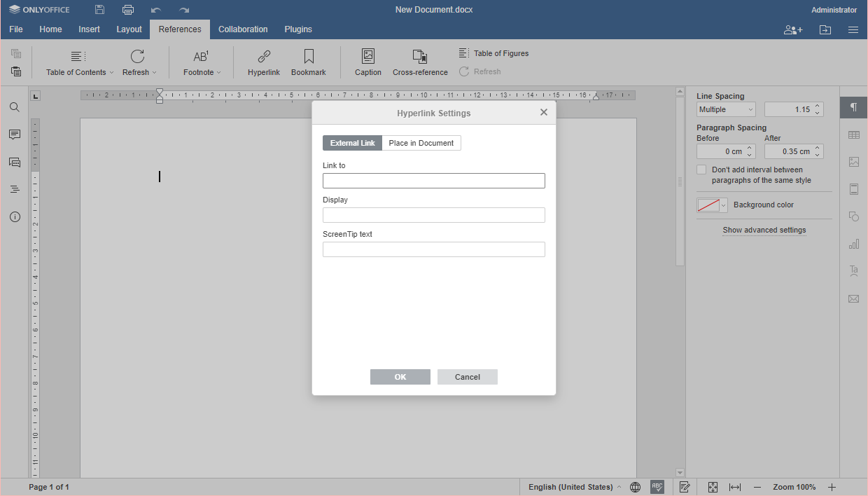This screenshot has height=496, width=868.
Task: Enable don't add interval between paragraphs
Action: [701, 169]
